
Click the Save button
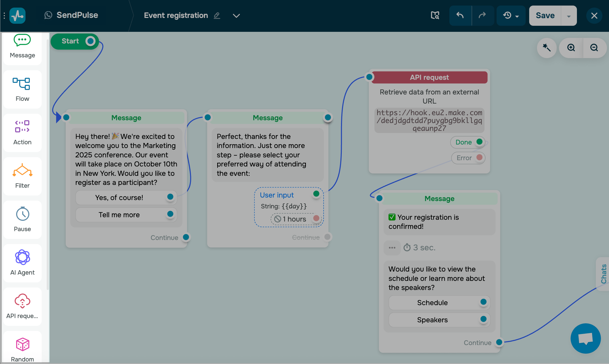(545, 16)
